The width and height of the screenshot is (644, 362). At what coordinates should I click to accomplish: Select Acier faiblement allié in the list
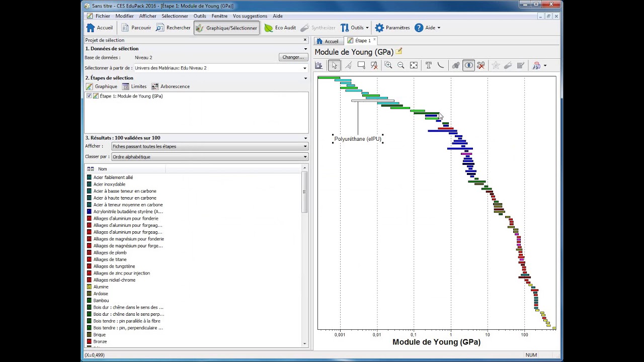coord(113,177)
